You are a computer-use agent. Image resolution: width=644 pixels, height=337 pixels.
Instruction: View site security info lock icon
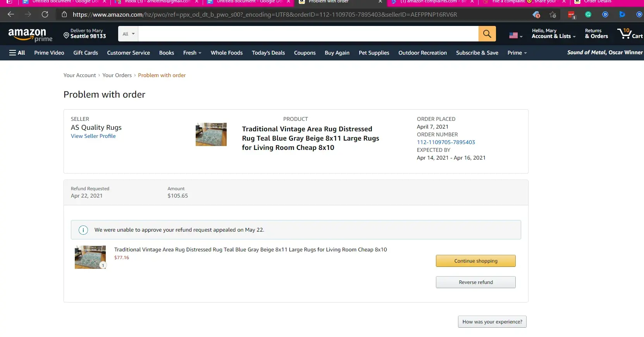point(64,15)
